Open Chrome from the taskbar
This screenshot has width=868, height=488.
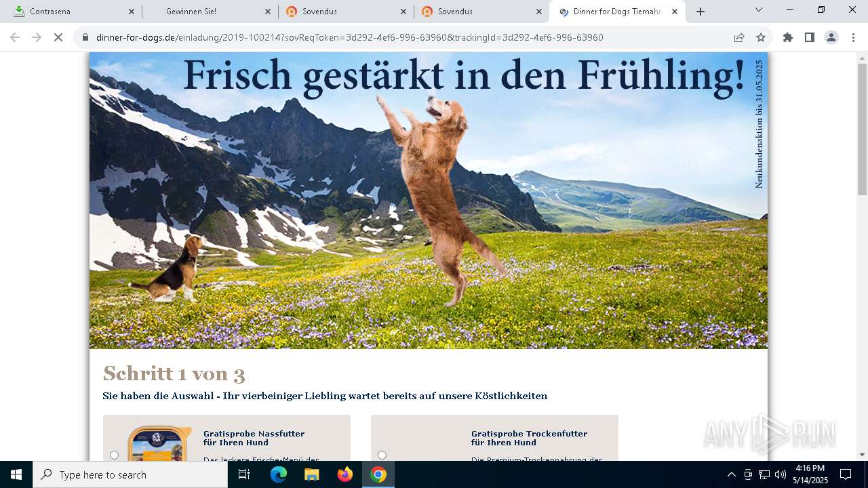[378, 474]
